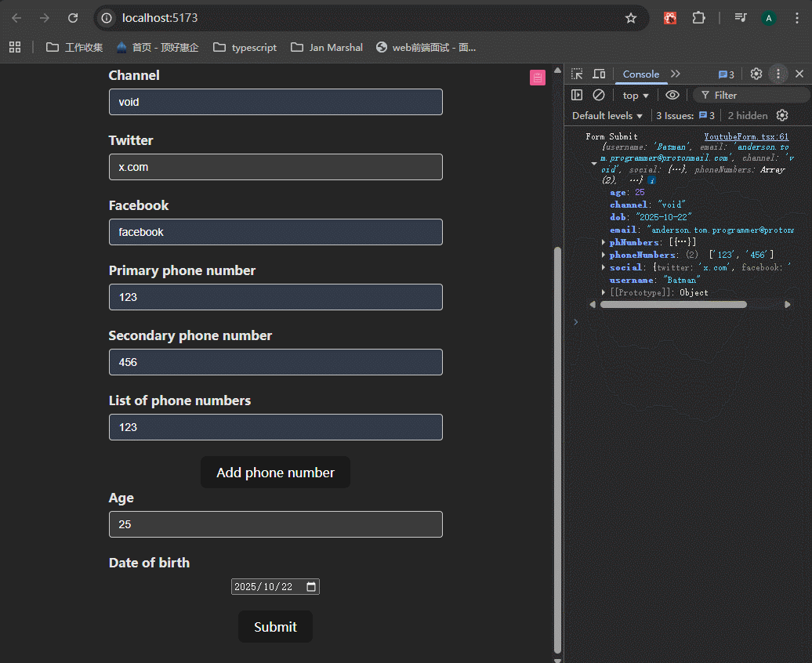Show the console sidebar panel
812x663 pixels.
tap(577, 95)
